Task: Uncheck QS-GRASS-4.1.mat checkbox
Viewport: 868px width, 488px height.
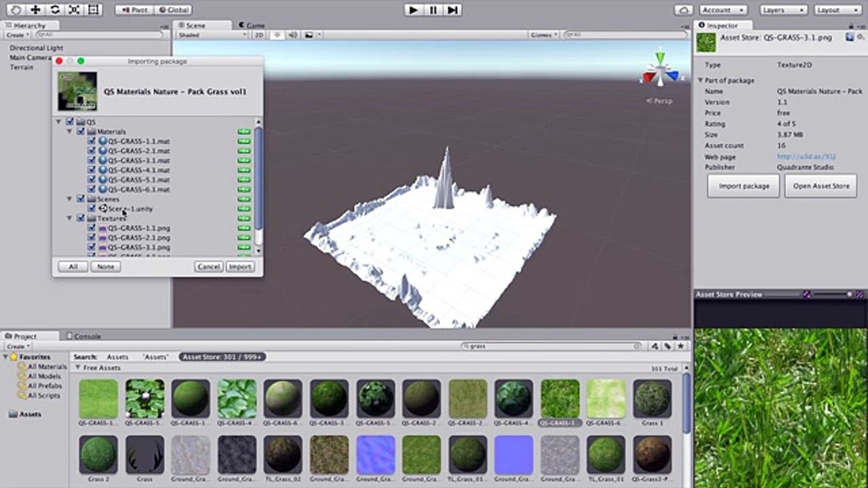Action: [92, 170]
